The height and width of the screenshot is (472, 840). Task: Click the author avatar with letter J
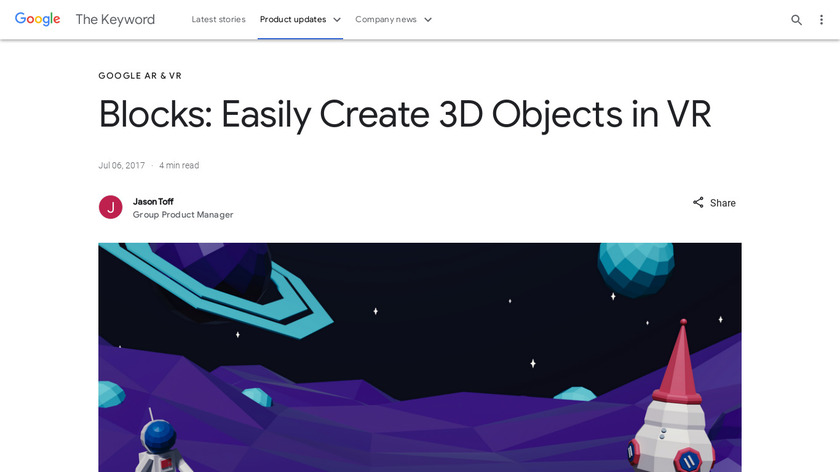point(111,207)
